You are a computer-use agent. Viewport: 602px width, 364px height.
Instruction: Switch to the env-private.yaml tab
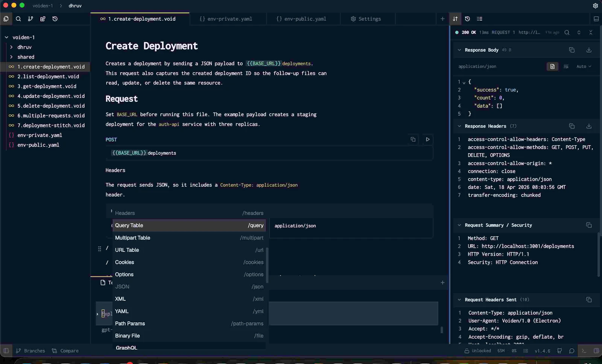tap(228, 19)
